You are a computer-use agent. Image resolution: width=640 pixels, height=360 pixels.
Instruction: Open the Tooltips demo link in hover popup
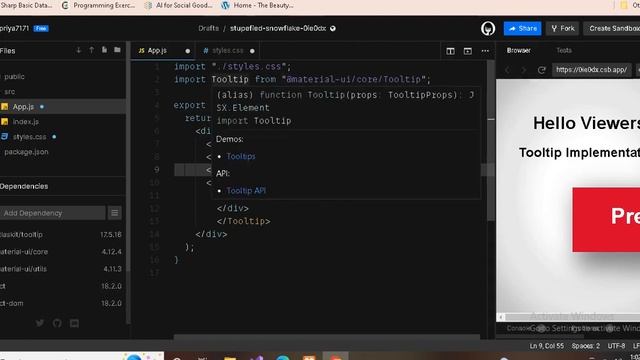tap(241, 156)
